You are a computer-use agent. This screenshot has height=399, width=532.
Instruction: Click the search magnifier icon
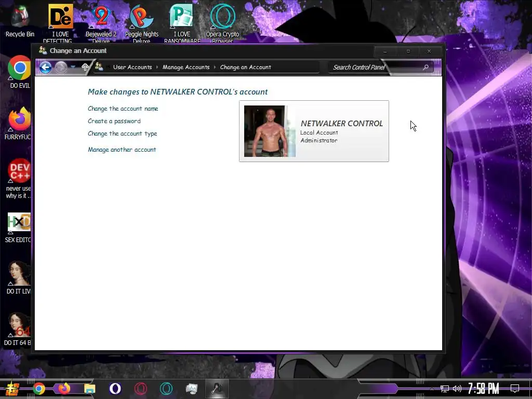[x=426, y=67]
